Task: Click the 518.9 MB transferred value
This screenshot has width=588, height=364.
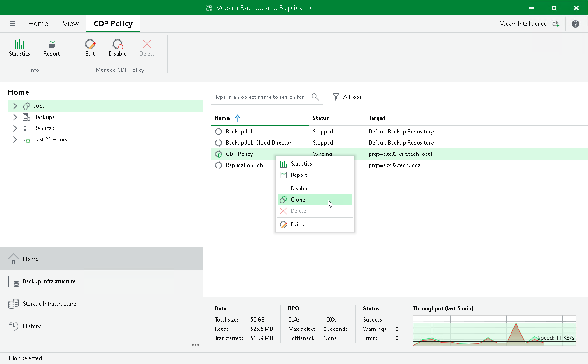Action: tap(262, 338)
